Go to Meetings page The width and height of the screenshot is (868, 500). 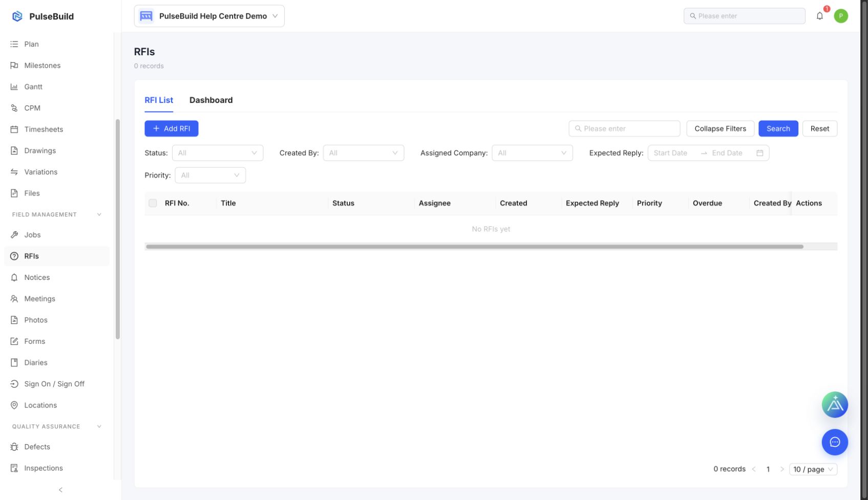coord(56,299)
